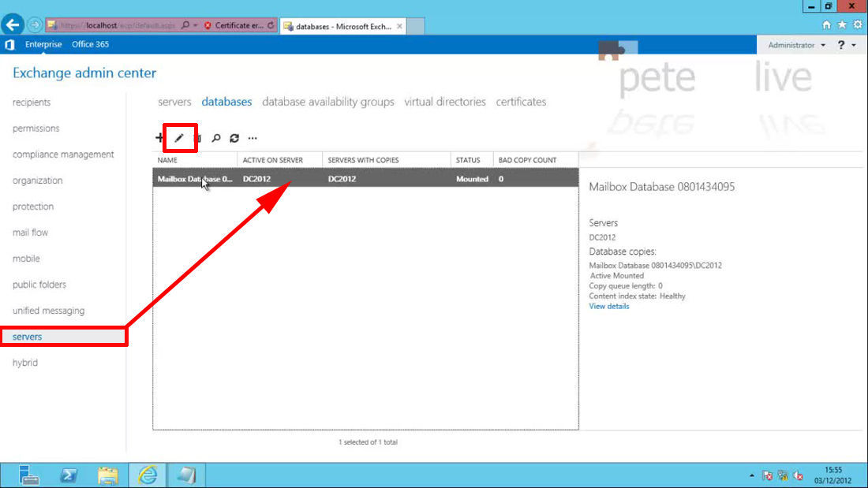Open the browser tools gear icon
Screen dimensions: 868x488
(858, 25)
